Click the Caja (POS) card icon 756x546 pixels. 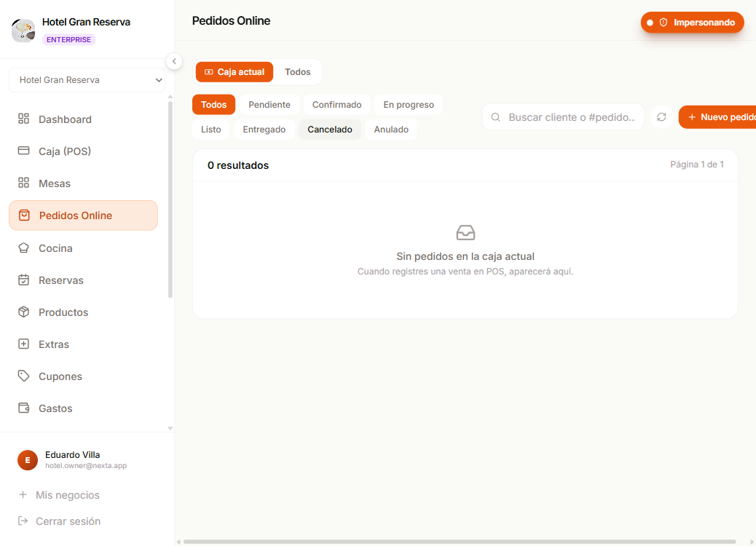tap(23, 151)
